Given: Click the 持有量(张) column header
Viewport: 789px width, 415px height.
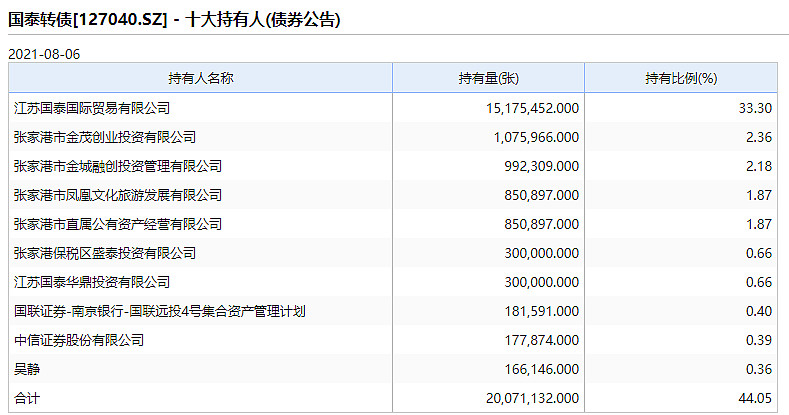Looking at the screenshot, I should 488,78.
